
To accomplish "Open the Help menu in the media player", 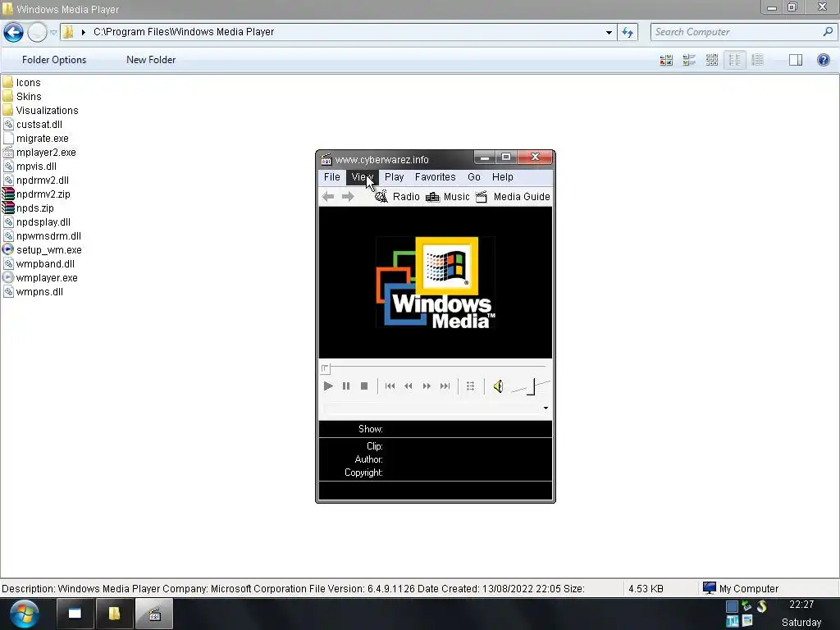I will coord(503,177).
